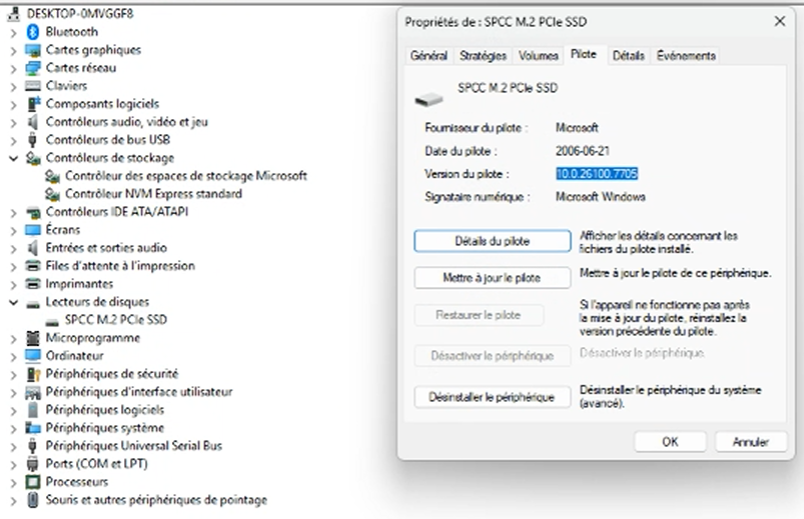Select SPCC M.2 PCIe SSD in the tree
804x519 pixels.
115,320
